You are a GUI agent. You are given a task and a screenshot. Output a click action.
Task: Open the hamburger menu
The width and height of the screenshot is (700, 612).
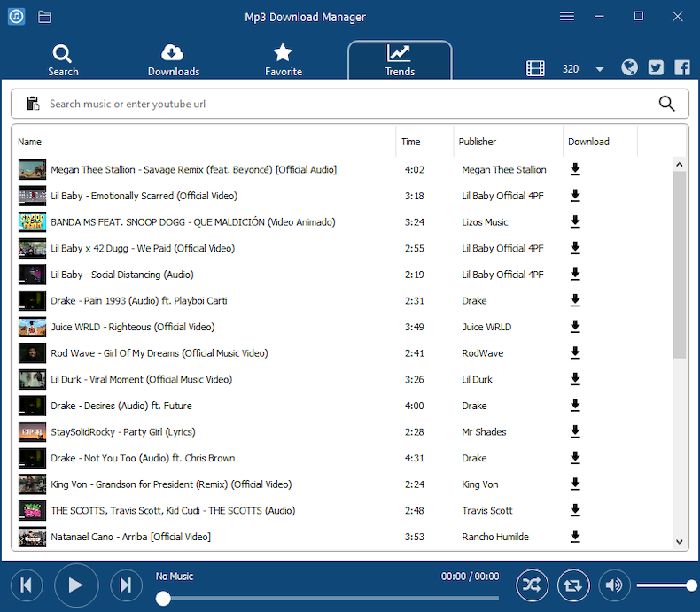point(566,17)
